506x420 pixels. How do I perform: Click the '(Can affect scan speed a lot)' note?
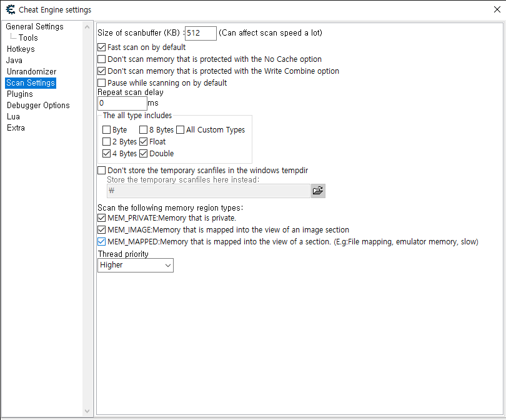tap(270, 33)
